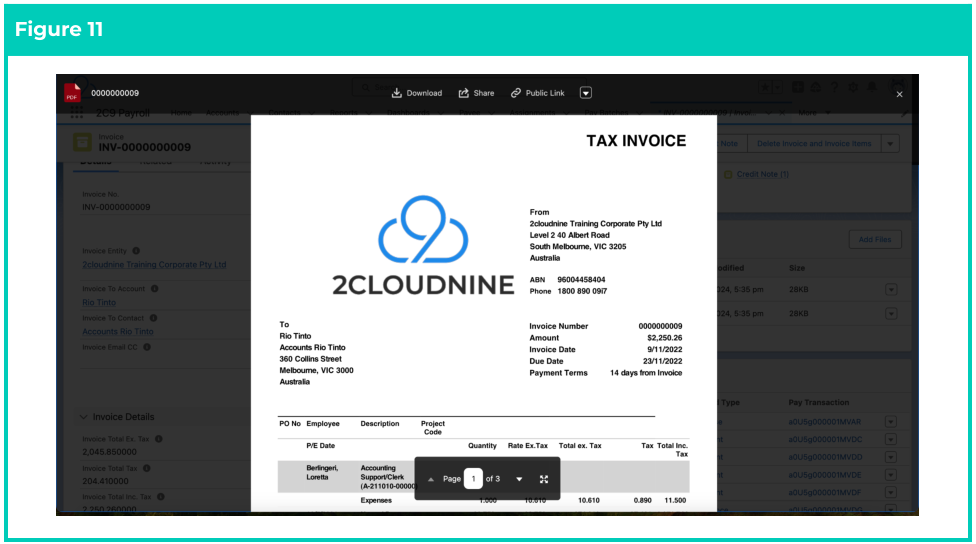
Task: Open the Dashboards navigation tab
Action: coord(408,113)
